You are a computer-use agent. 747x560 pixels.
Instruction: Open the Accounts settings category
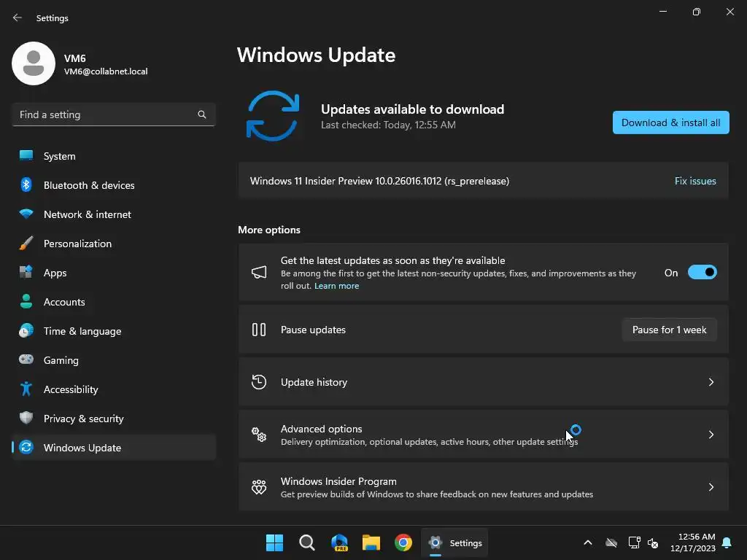(x=114, y=301)
